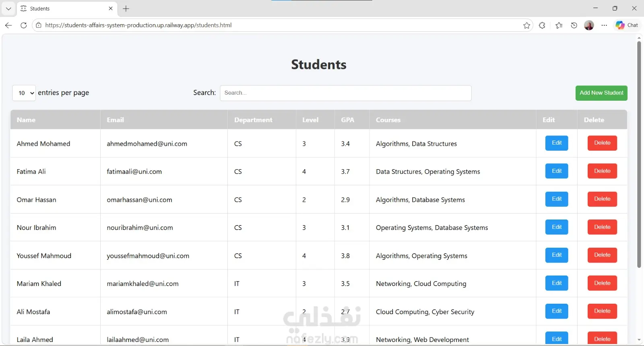Viewport: 644px width, 346px height.
Task: Delete Fatima Ali's record
Action: pyautogui.click(x=602, y=171)
